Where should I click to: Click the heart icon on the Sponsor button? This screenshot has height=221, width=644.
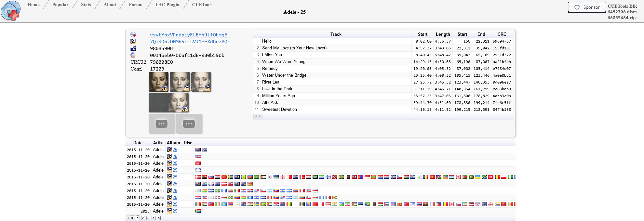[x=577, y=7]
